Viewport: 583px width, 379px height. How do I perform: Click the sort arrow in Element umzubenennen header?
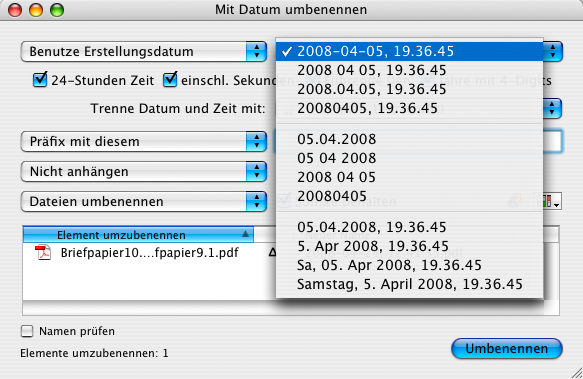point(245,234)
